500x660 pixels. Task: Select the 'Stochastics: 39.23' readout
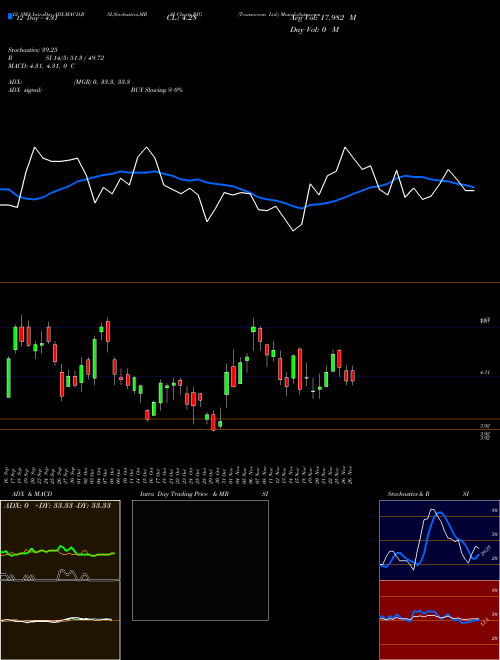click(32, 50)
